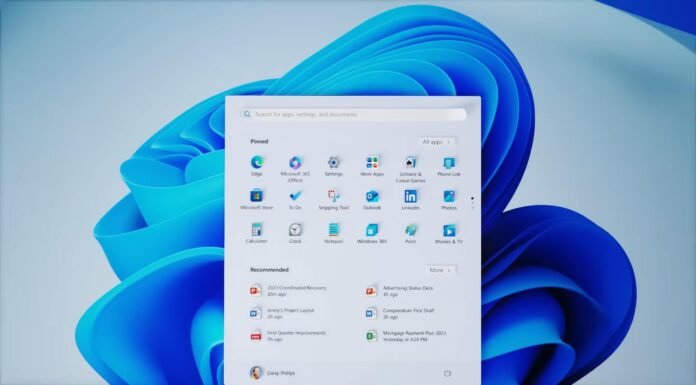Launch Solitaire & Casual Games
696x385 pixels.
coord(411,169)
